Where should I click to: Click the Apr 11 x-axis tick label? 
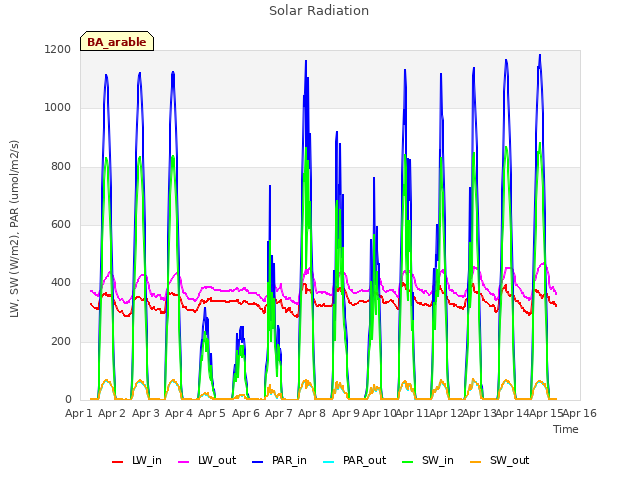pyautogui.click(x=413, y=413)
